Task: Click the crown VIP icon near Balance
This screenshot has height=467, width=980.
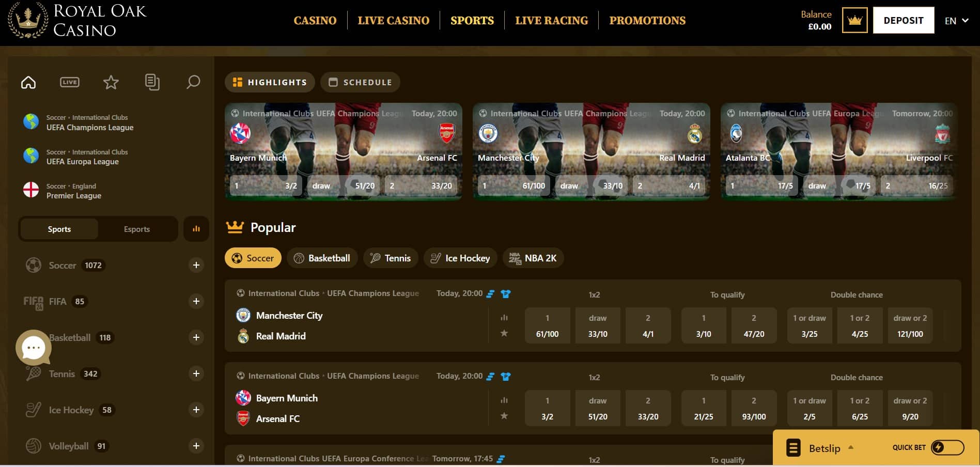Action: click(x=854, y=21)
